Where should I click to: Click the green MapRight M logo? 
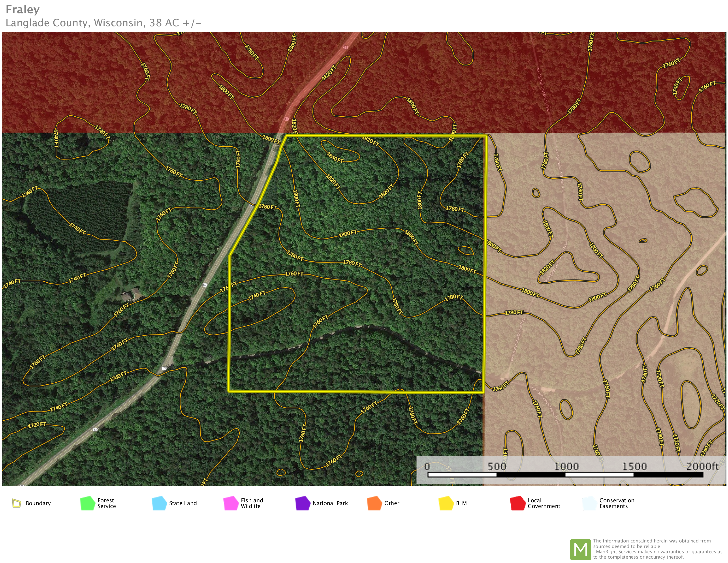580,549
